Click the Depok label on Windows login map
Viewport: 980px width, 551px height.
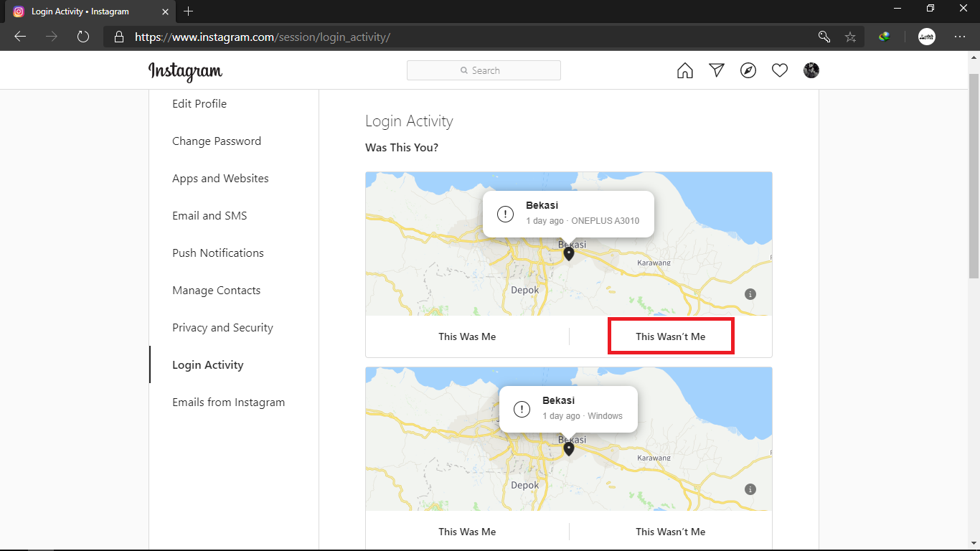525,485
